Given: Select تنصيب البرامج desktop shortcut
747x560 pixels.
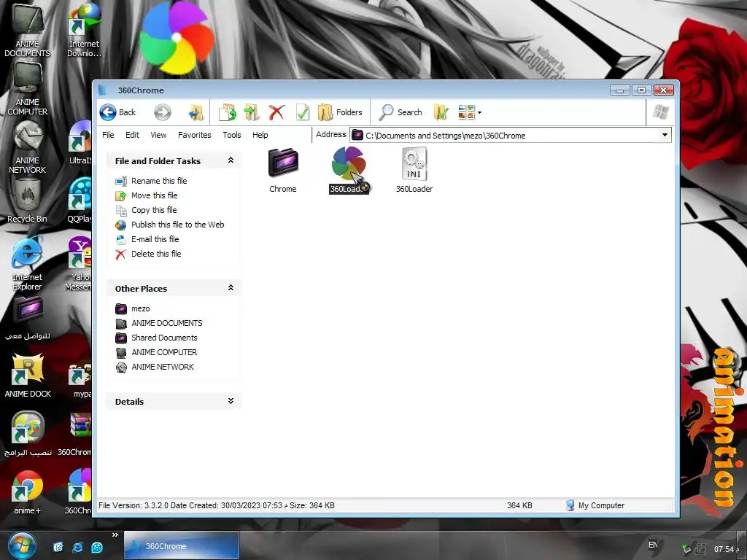Looking at the screenshot, I should point(28,434).
